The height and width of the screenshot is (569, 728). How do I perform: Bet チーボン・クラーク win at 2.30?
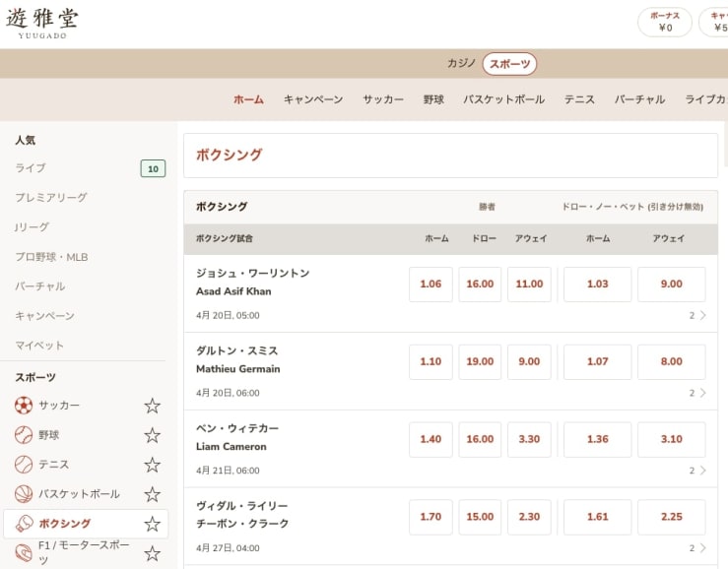coord(529,517)
